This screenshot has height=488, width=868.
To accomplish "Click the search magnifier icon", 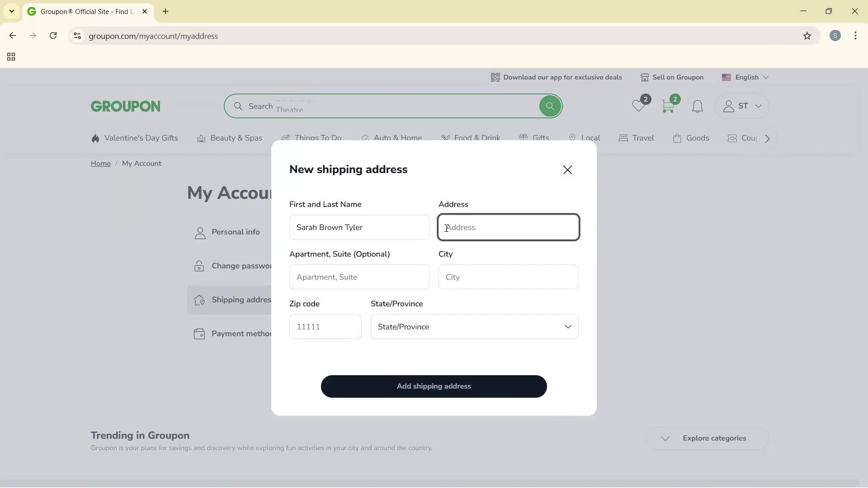I will [550, 106].
